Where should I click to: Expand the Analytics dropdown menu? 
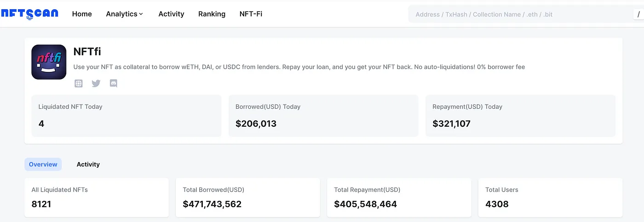125,14
